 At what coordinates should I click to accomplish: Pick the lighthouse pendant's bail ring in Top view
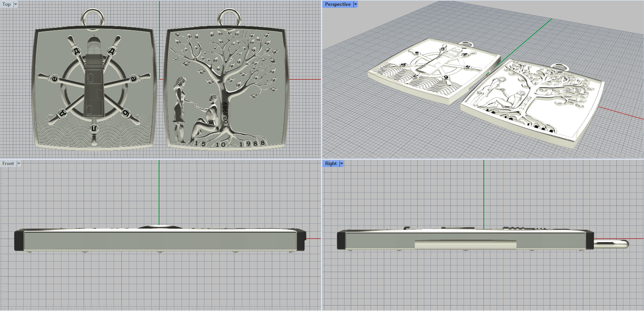pos(93,19)
